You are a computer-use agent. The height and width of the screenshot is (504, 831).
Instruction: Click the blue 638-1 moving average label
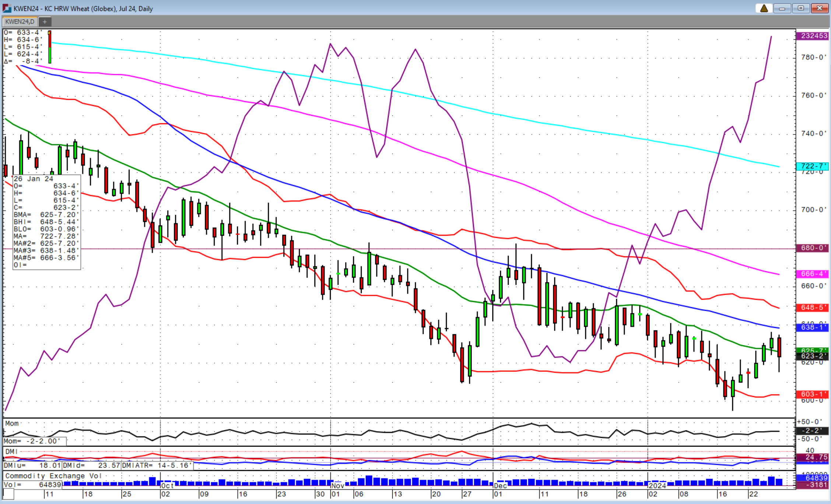[813, 327]
